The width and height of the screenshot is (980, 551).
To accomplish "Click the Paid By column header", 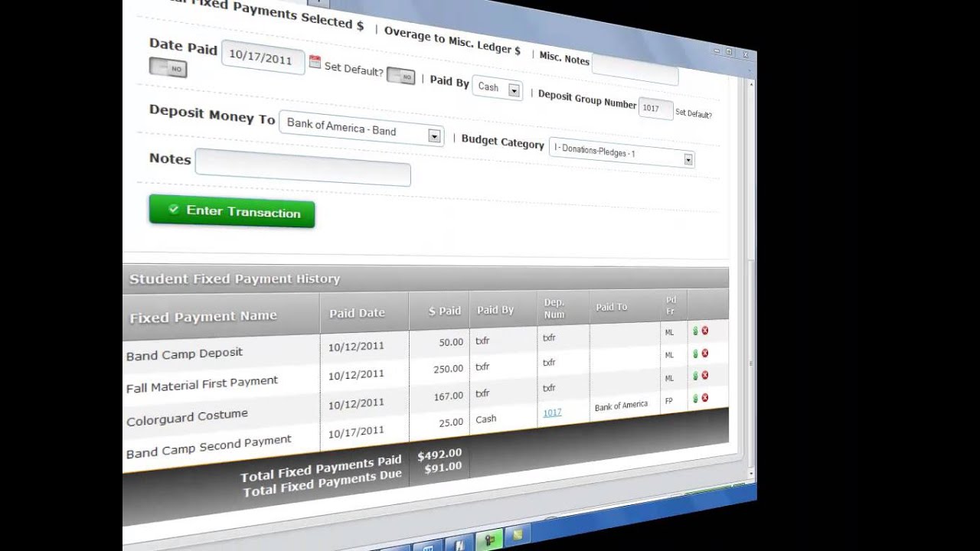I will 495,310.
